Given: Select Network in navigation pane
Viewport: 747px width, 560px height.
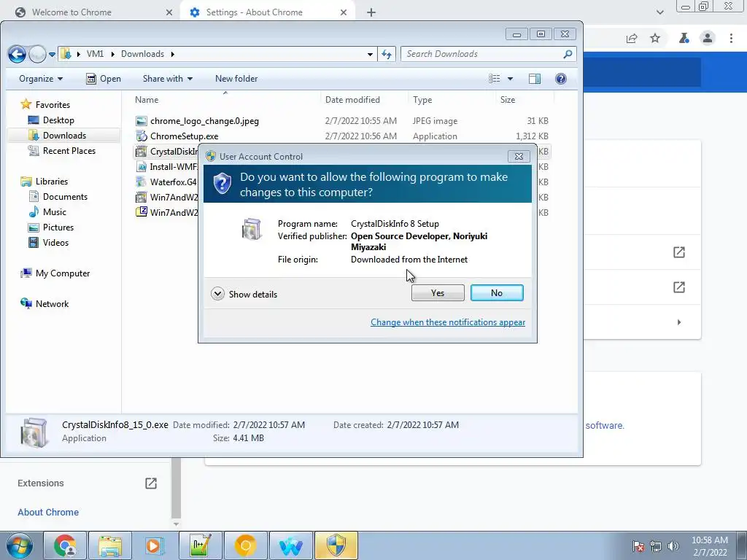Looking at the screenshot, I should tap(44, 304).
